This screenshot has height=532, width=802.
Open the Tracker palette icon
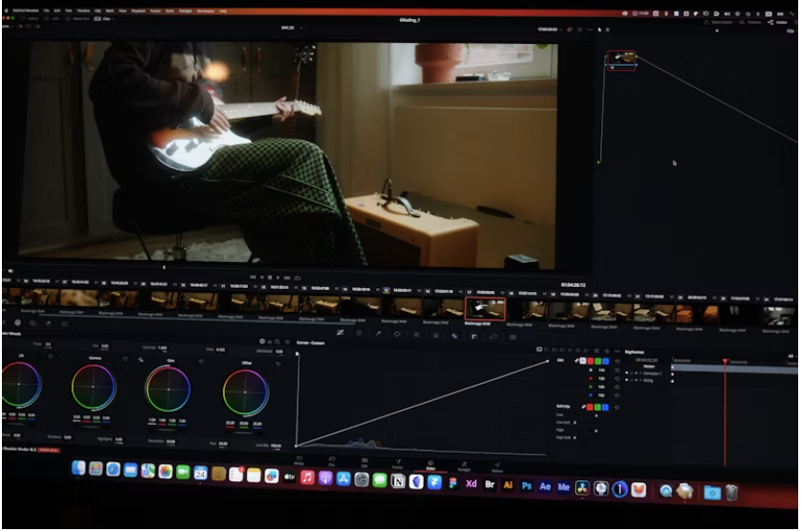(x=416, y=335)
